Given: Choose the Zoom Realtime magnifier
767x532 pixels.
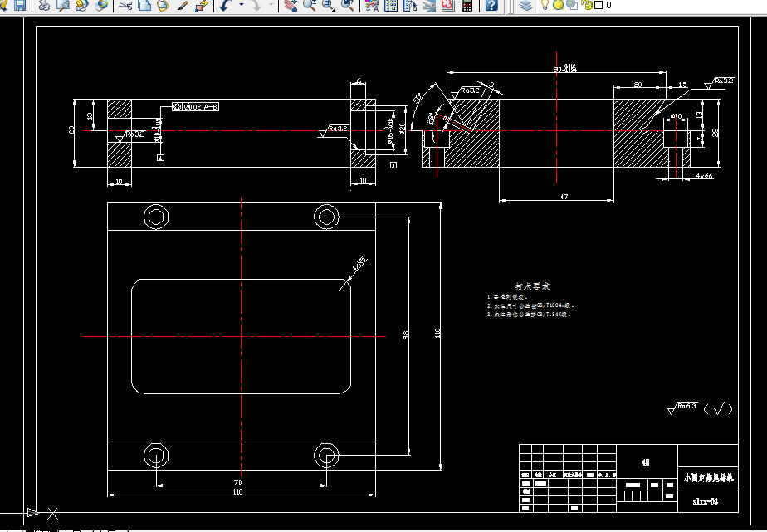Looking at the screenshot, I should click(x=309, y=5).
